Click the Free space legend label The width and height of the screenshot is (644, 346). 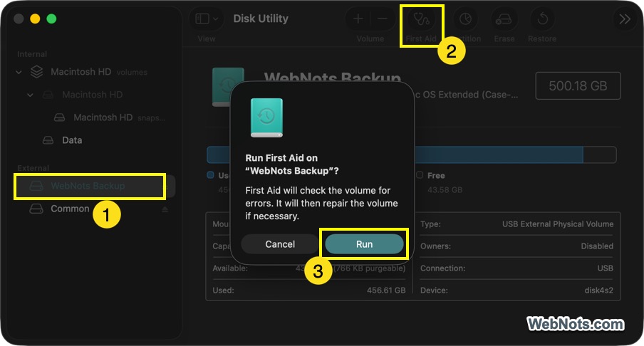tap(436, 176)
